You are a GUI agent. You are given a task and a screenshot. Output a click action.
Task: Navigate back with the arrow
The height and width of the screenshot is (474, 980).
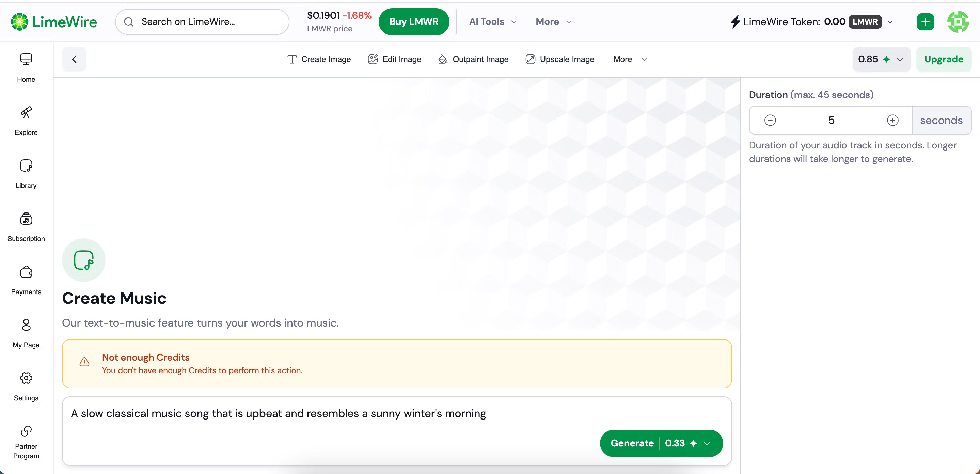(74, 59)
